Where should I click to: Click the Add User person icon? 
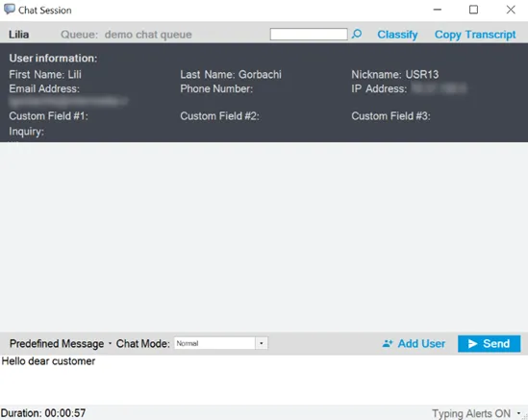[388, 344]
